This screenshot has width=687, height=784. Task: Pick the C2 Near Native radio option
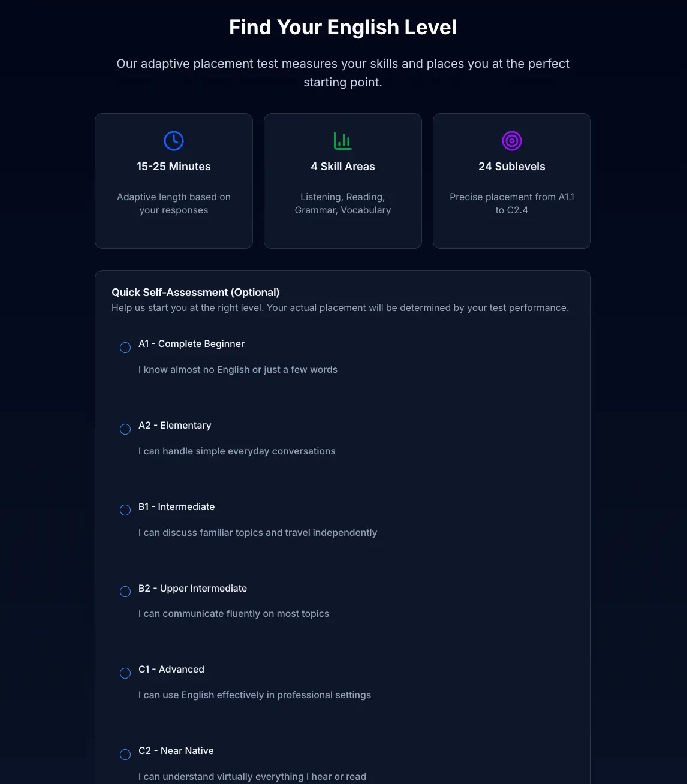125,755
